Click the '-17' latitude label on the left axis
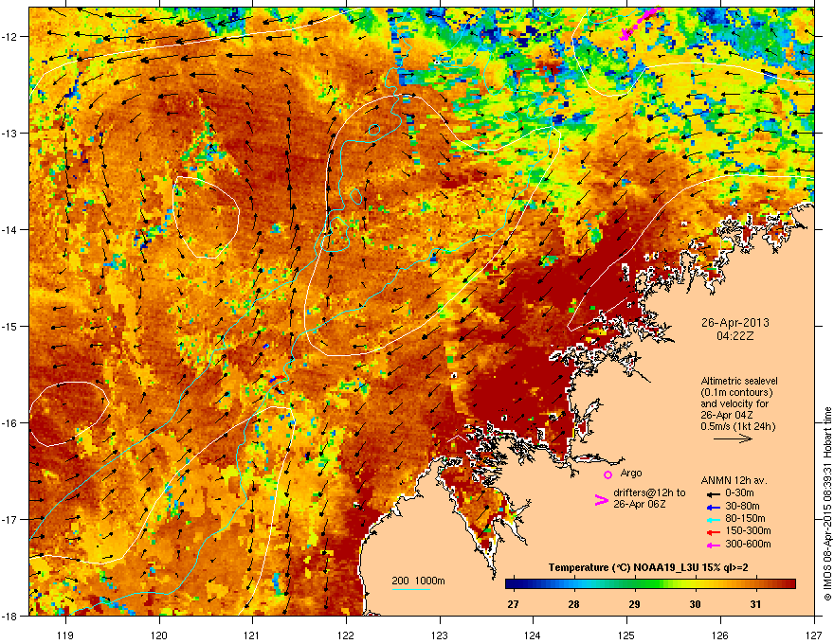 10,519
